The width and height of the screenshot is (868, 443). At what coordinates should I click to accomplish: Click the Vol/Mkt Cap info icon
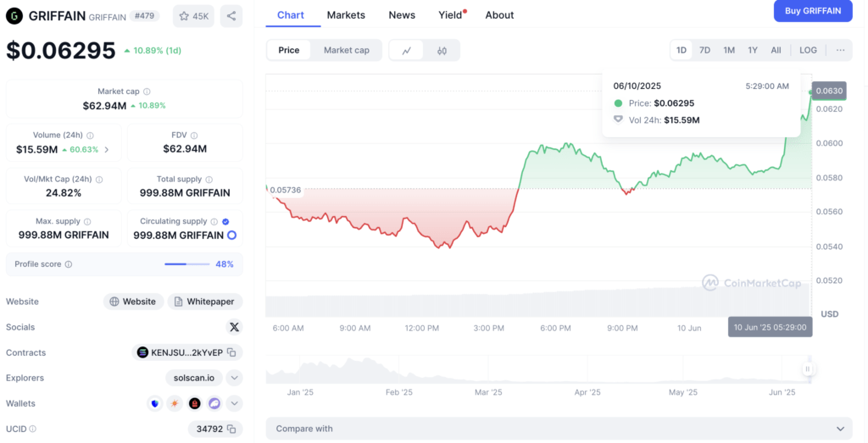pyautogui.click(x=99, y=180)
